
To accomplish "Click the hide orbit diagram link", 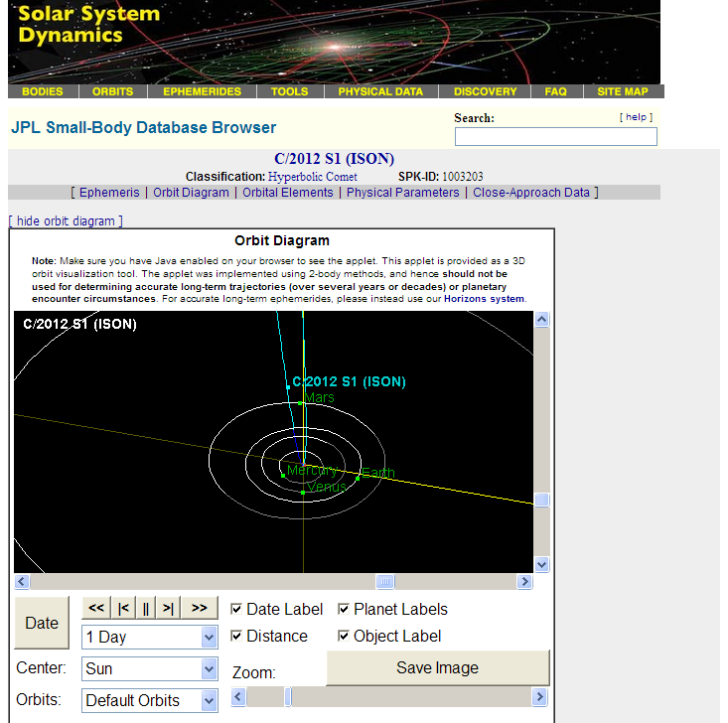I will pyautogui.click(x=66, y=220).
